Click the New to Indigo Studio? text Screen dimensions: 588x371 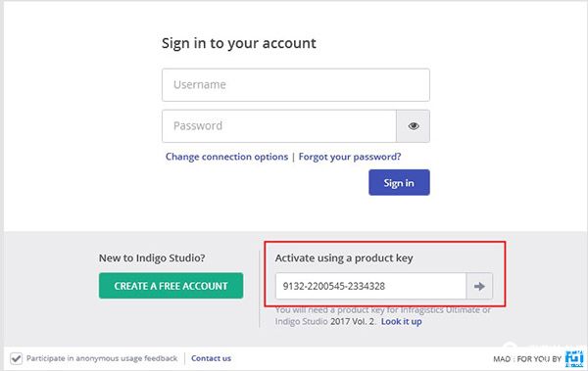[152, 257]
